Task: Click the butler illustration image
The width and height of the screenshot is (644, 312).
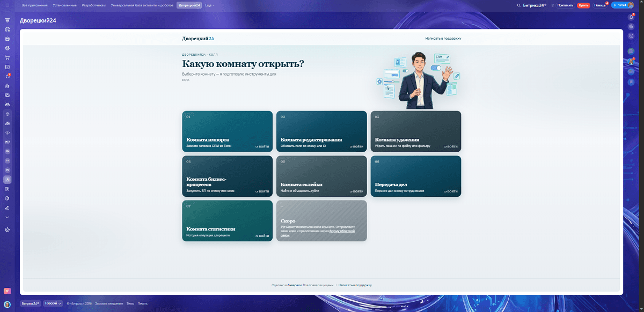Action: tap(418, 79)
